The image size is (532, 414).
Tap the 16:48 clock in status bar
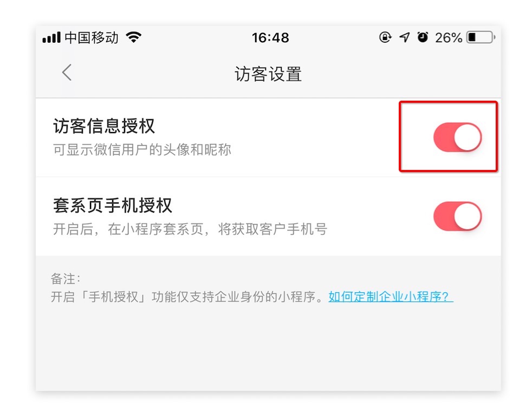pyautogui.click(x=270, y=37)
